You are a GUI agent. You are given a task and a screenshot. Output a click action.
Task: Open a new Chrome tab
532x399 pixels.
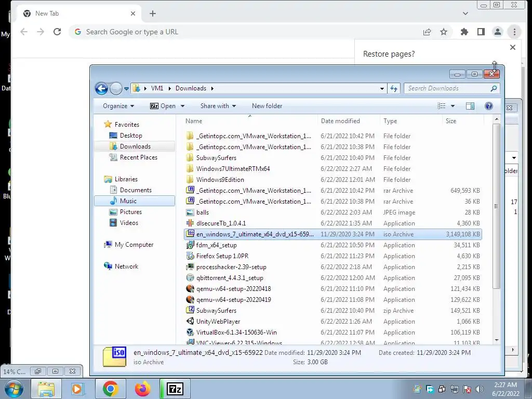[x=153, y=14]
